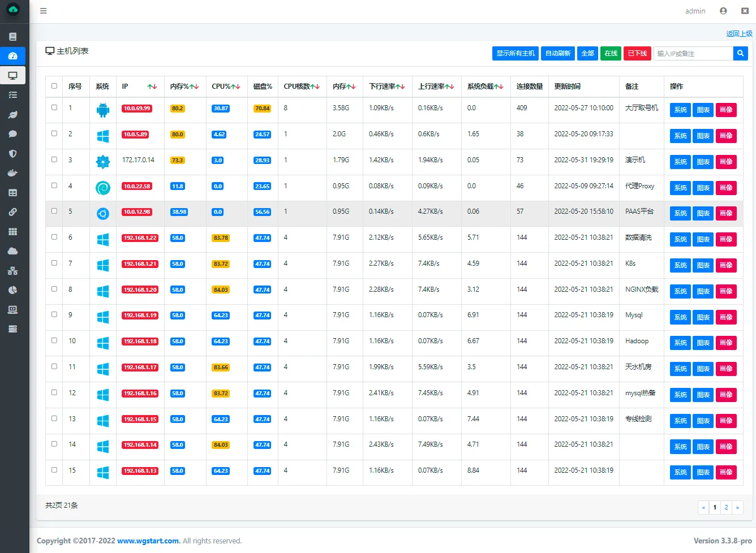Open the pie chart sidebar icon
Screen dimensions: 756x553
coord(12,290)
